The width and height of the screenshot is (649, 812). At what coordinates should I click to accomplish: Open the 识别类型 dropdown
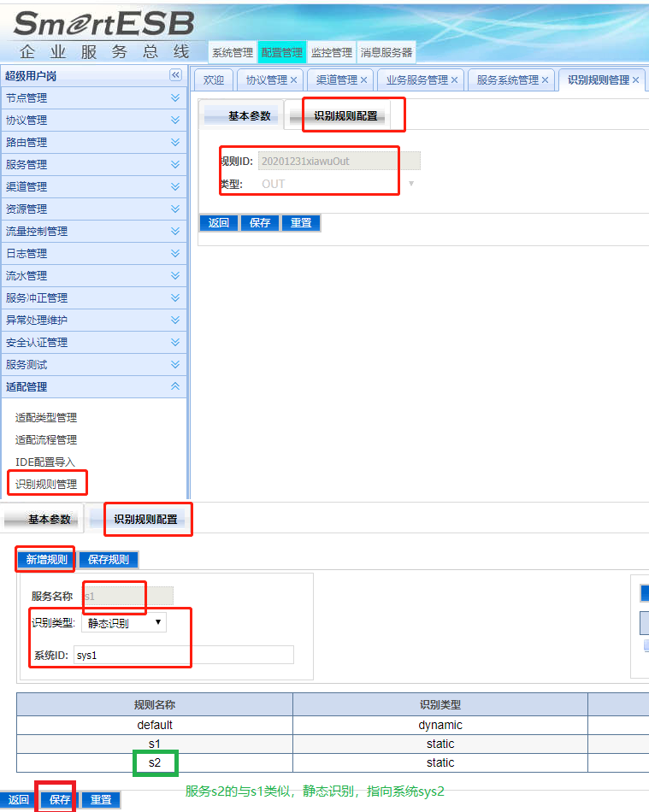click(x=124, y=623)
